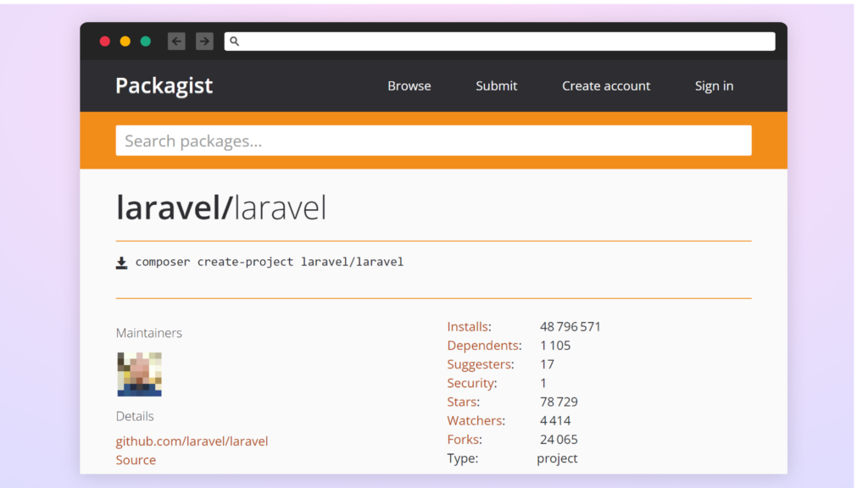Click the browser address bar
Image resolution: width=868 pixels, height=488 pixels.
pos(499,41)
